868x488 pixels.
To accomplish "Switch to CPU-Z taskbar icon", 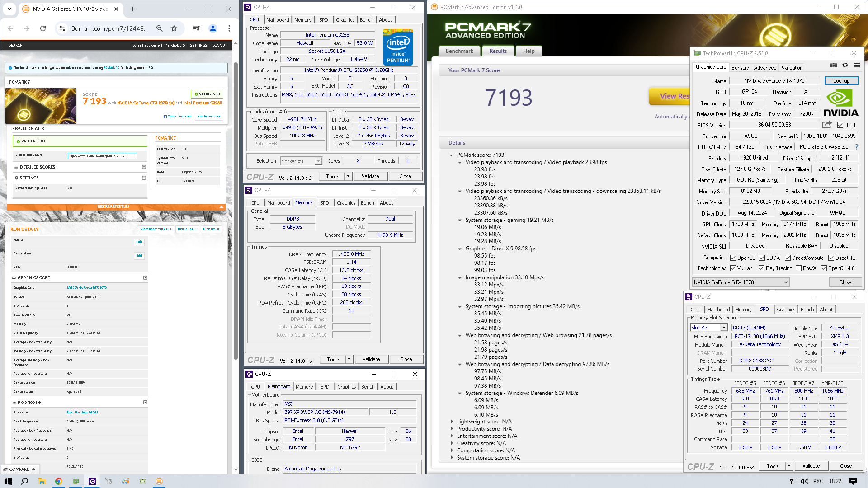I will 92,481.
